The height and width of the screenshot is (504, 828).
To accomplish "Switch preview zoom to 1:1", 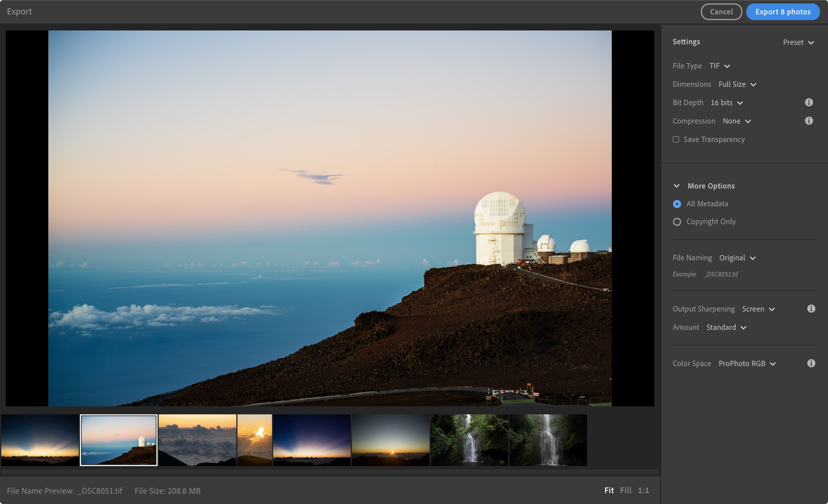I will tap(643, 490).
